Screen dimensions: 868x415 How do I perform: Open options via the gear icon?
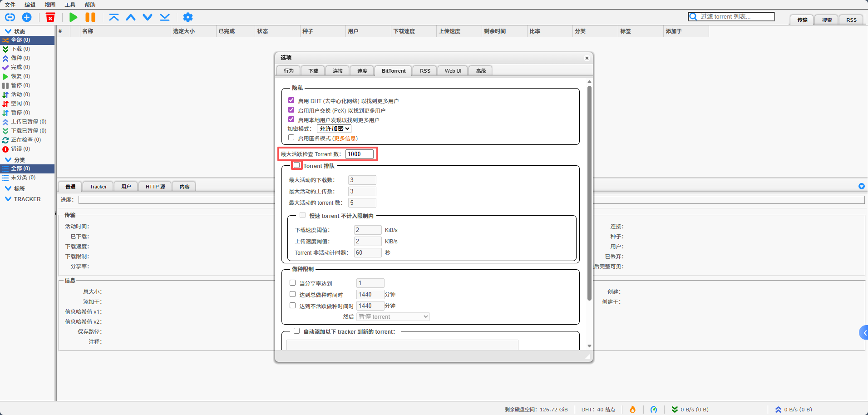187,17
